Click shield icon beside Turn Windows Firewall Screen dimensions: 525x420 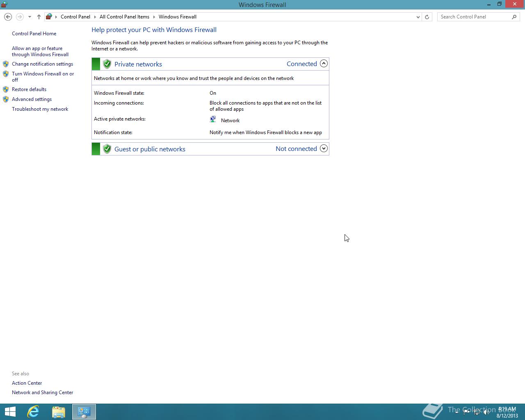(x=6, y=74)
